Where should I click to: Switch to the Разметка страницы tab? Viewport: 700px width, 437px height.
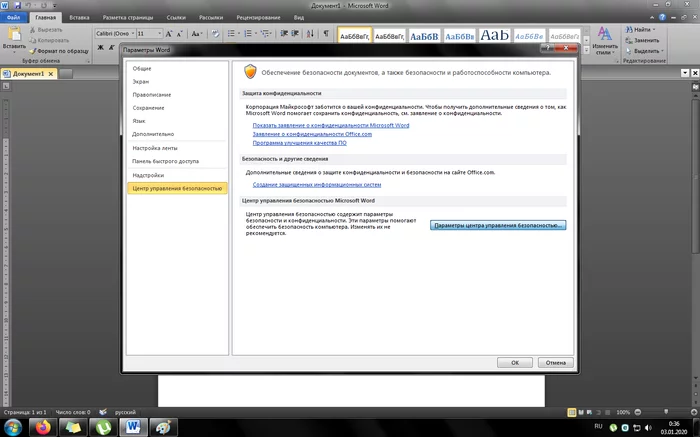(128, 17)
